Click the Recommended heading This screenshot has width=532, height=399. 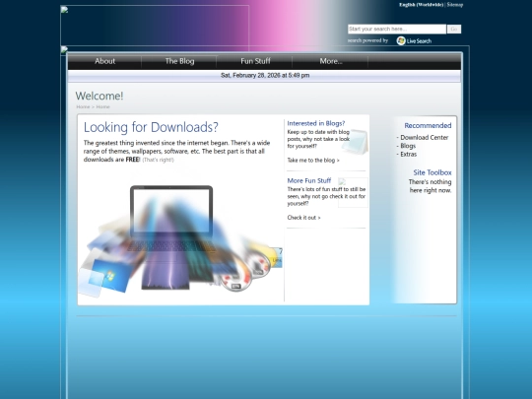tap(428, 125)
